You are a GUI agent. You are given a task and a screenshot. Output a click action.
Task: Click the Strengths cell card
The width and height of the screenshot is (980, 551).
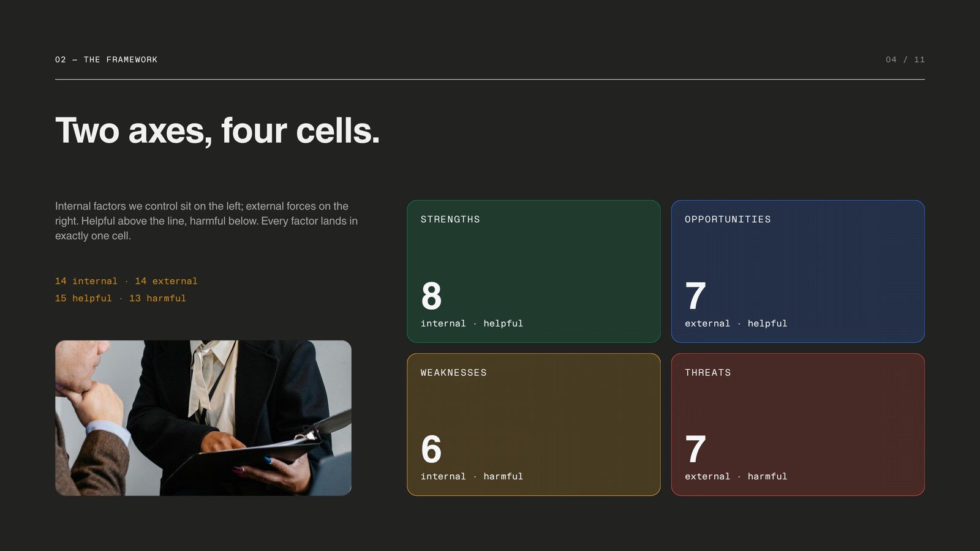pos(533,271)
